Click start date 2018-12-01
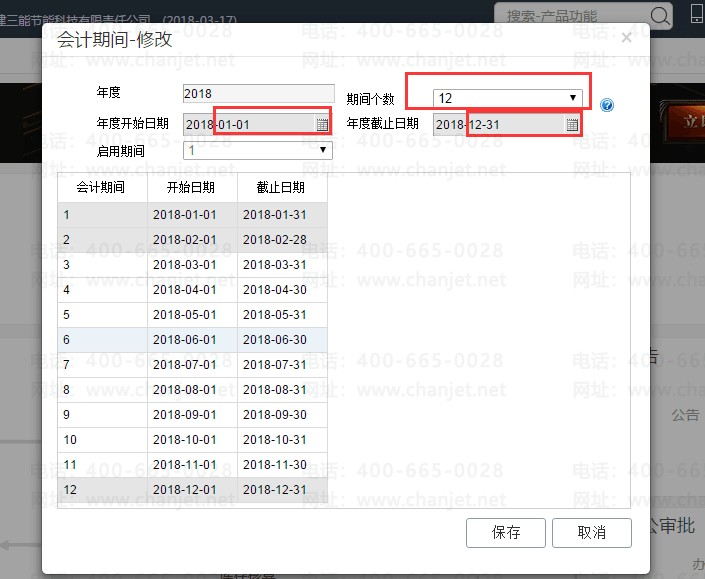This screenshot has width=705, height=579. tap(192, 490)
